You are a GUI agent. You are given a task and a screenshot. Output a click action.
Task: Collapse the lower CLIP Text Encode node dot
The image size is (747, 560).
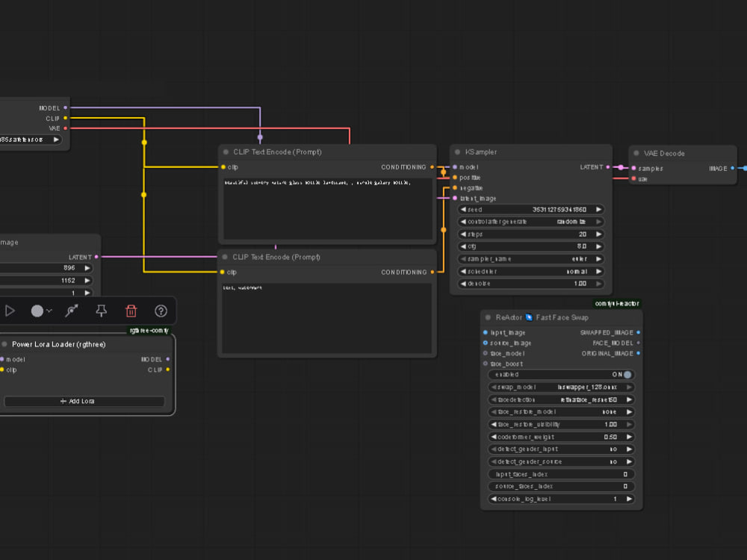(x=225, y=257)
